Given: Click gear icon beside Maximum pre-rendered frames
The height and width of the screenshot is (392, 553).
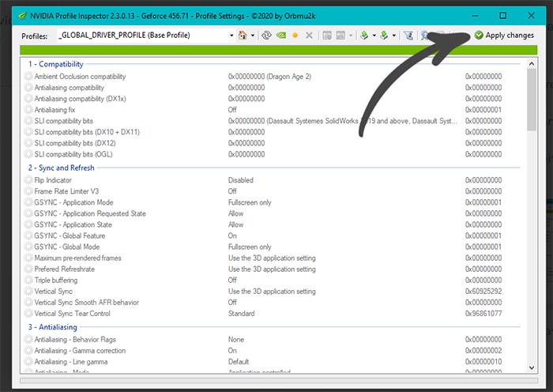Looking at the screenshot, I should (28, 258).
